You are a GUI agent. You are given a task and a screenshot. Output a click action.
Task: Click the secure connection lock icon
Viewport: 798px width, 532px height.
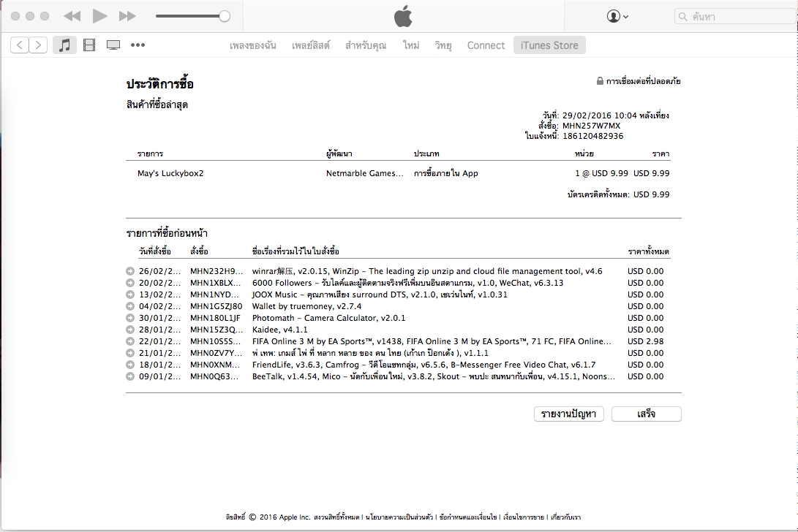[x=600, y=81]
